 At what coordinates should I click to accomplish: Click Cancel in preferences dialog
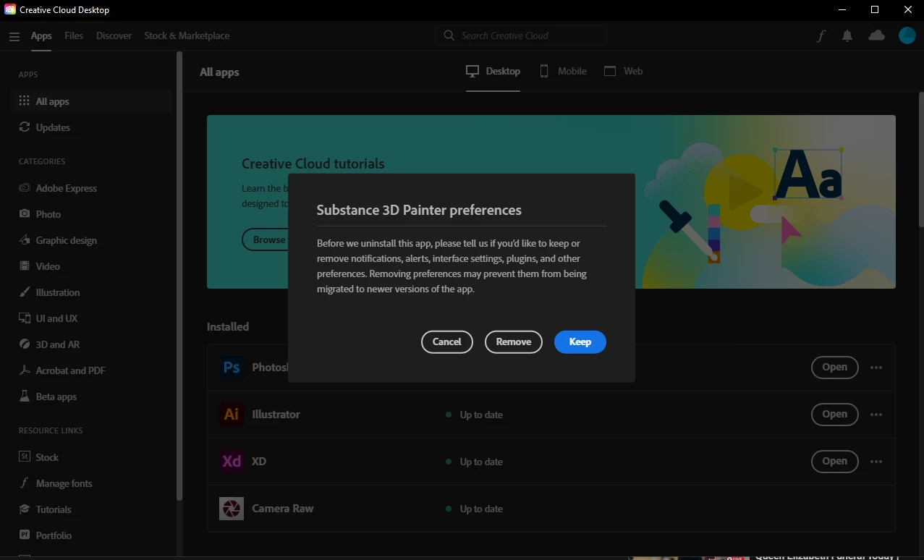447,341
